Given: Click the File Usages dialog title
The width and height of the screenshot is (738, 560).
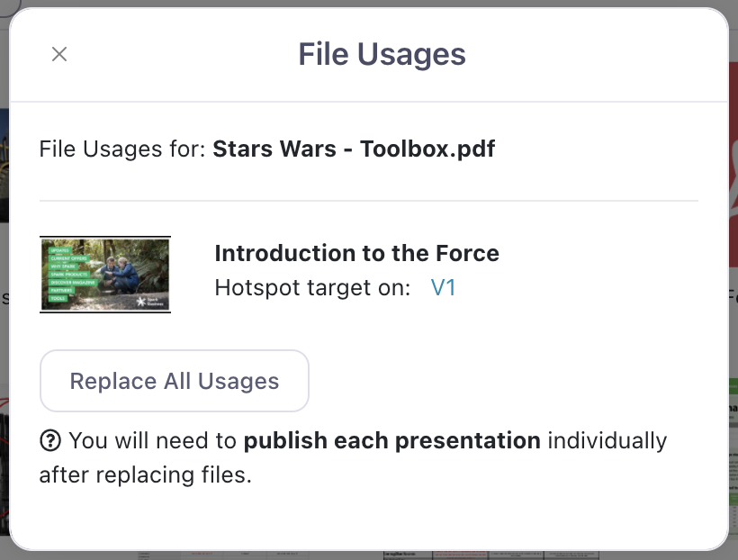Looking at the screenshot, I should (x=382, y=54).
